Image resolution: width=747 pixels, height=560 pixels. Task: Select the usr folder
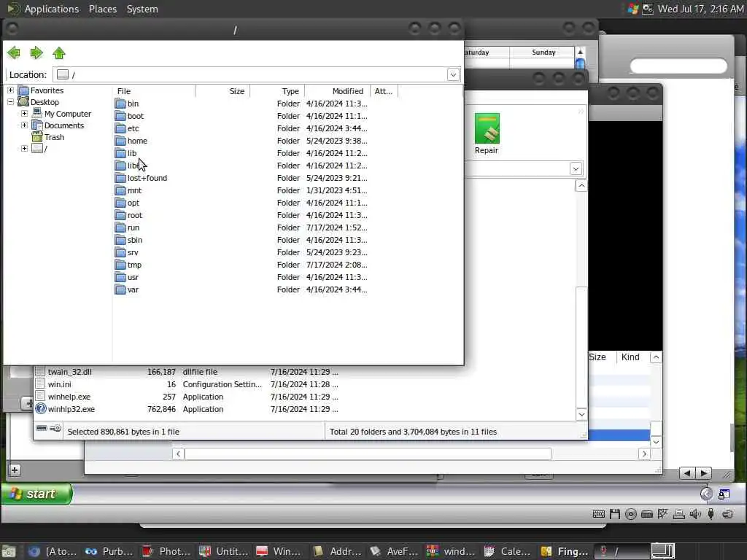pos(127,276)
